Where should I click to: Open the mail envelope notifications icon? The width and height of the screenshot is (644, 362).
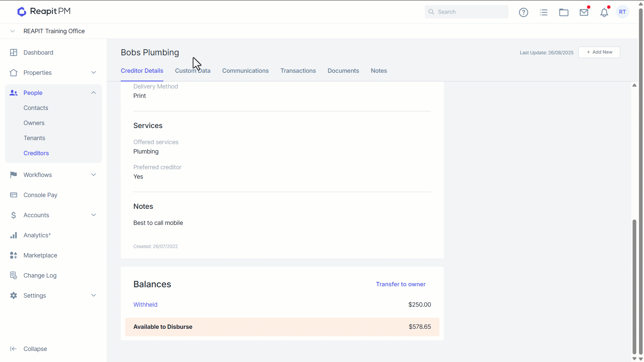(584, 12)
